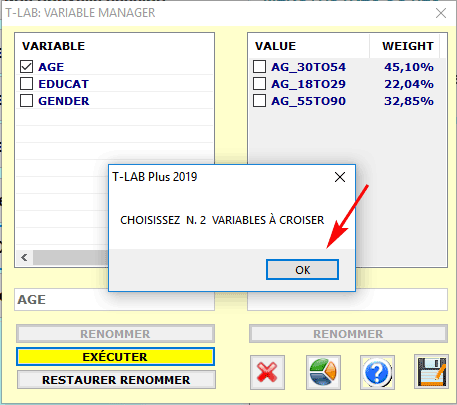This screenshot has width=457, height=405.
Task: Click the WEIGHT column header
Action: tap(408, 46)
